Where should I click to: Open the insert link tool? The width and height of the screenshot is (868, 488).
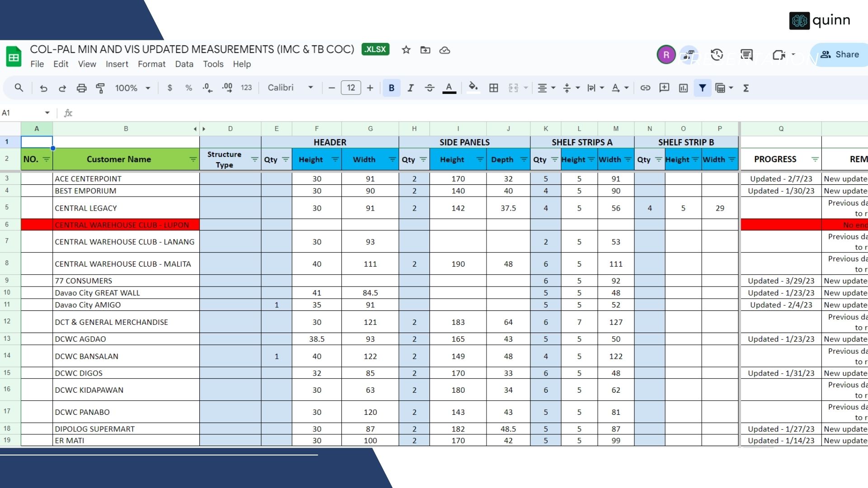point(645,88)
